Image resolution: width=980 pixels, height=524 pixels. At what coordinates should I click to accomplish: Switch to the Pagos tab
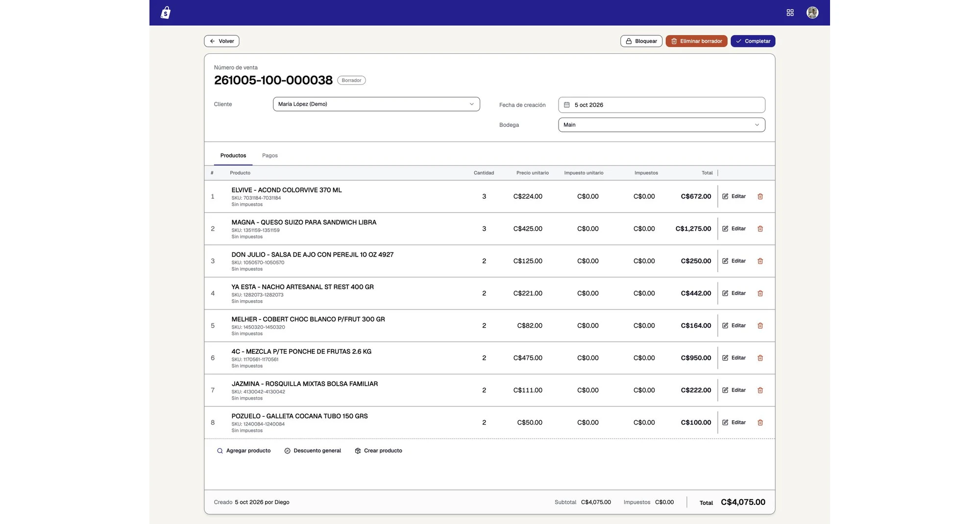coord(269,155)
